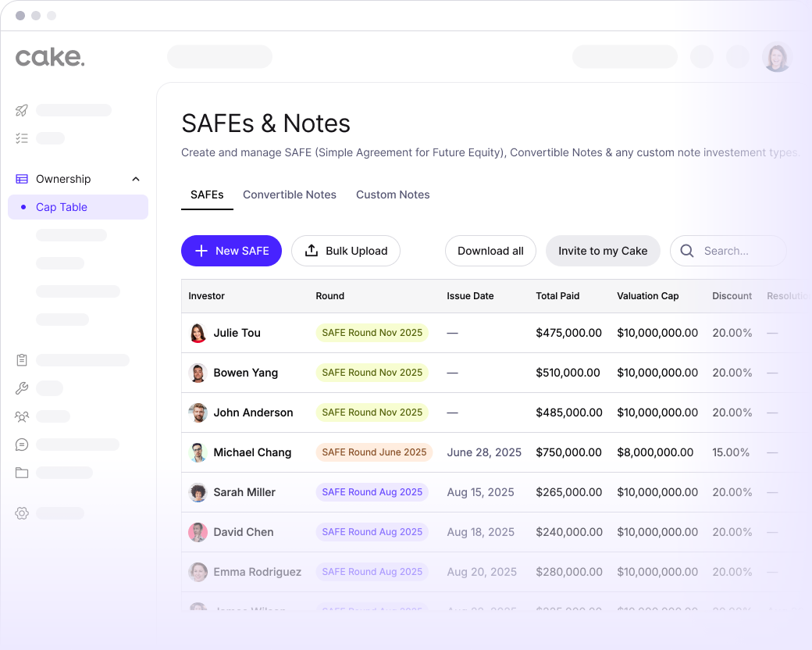Click the team members icon in the sidebar
This screenshot has height=650, width=812.
tap(21, 416)
